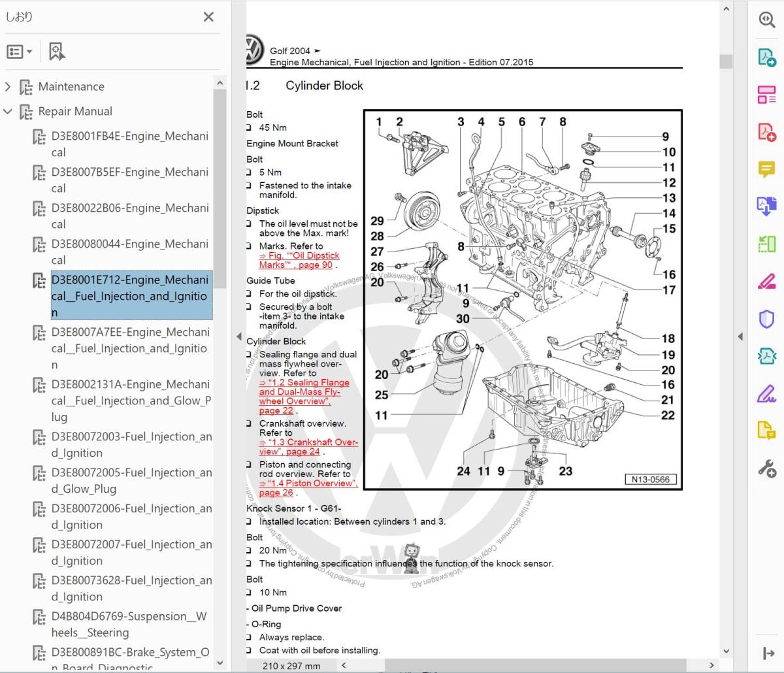784x673 pixels.
Task: Open bookmark D3E80072005-Fuel_Injection_and_Glow_Plug
Action: pos(131,480)
